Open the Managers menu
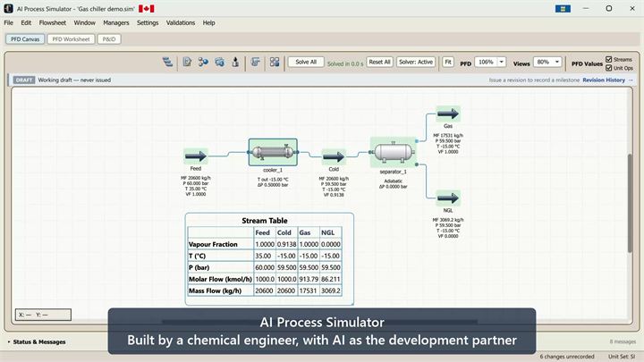 115,23
